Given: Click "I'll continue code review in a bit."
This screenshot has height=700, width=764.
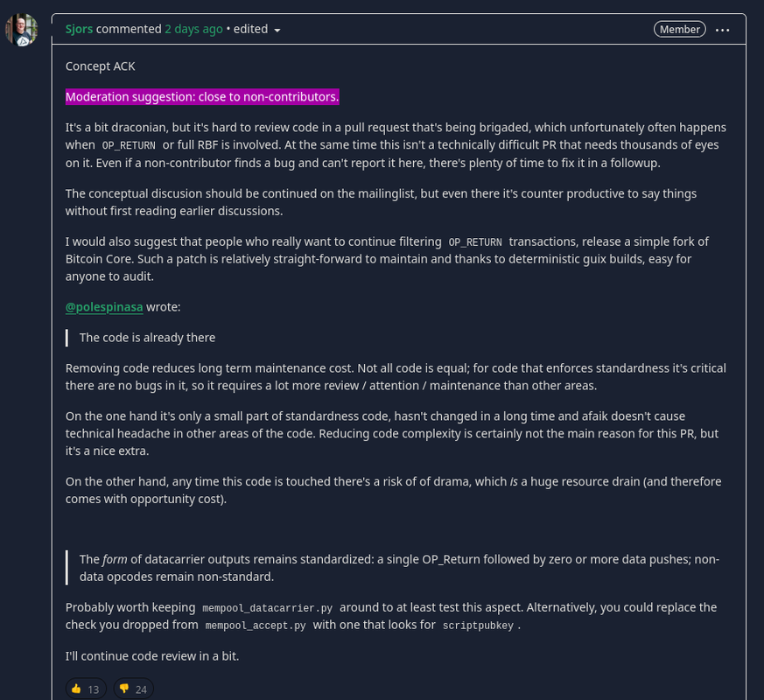Looking at the screenshot, I should (152, 655).
